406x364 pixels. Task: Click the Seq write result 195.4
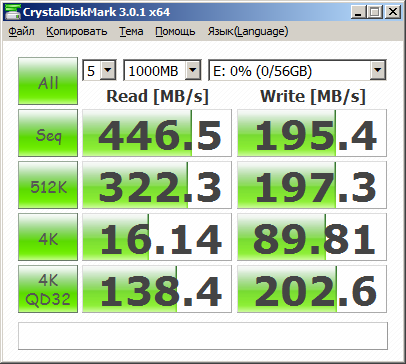[312, 133]
